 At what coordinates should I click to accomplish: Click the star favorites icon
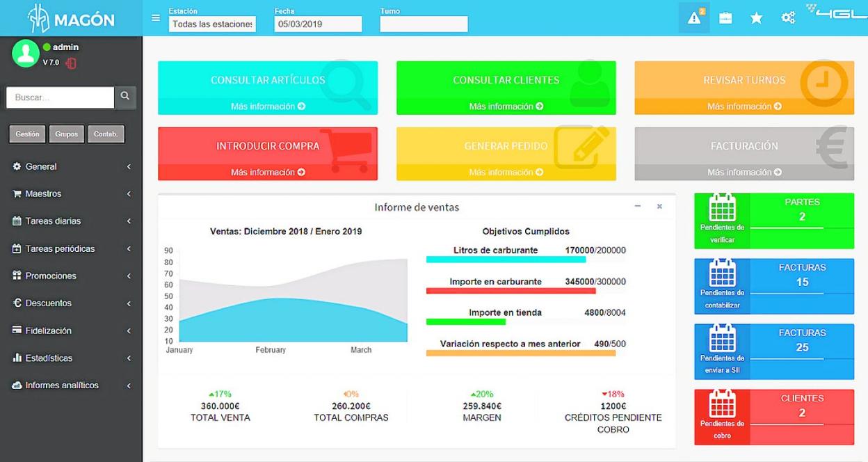[756, 19]
